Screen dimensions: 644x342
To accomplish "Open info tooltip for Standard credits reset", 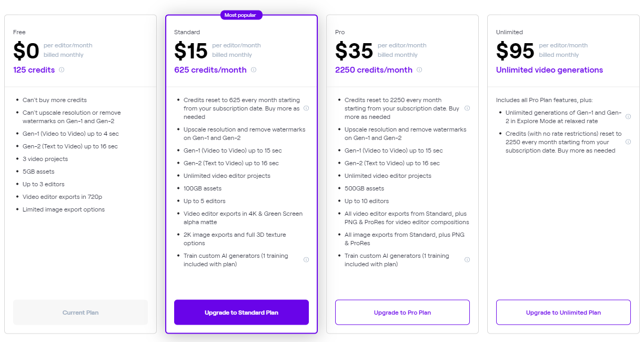I will point(306,108).
